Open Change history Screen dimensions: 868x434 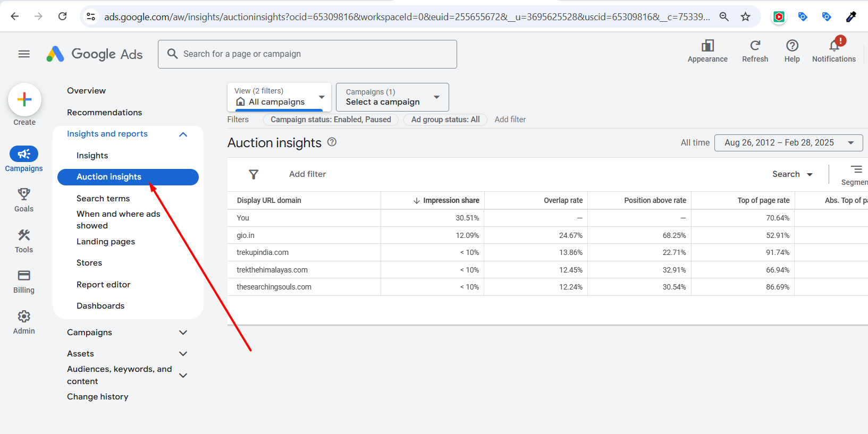[x=98, y=397]
